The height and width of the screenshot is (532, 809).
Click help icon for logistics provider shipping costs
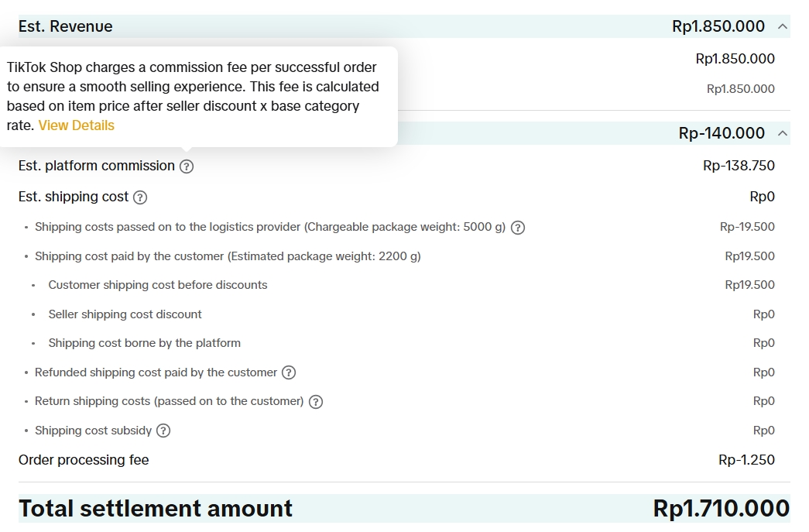tap(517, 228)
